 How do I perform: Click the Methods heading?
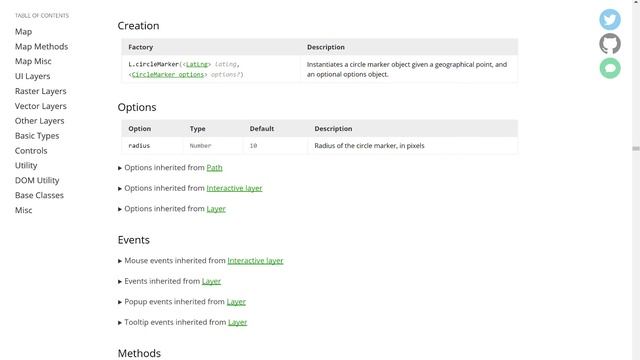click(x=139, y=353)
